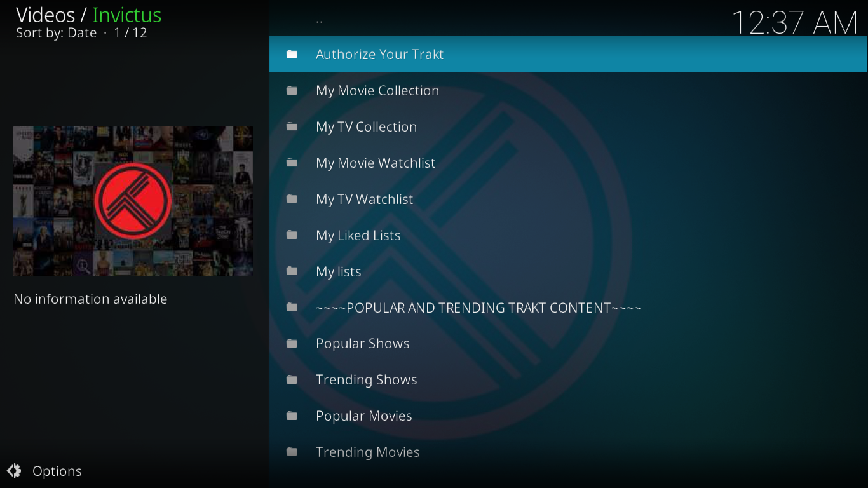Click the 12:37 AM clock
Image resolution: width=868 pixels, height=488 pixels.
(795, 23)
